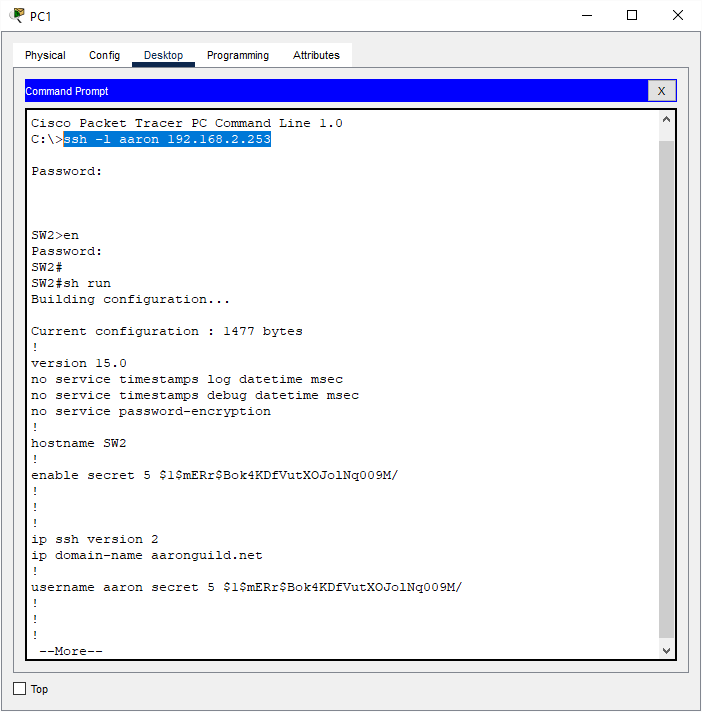Close Command Prompt with the X button

(661, 91)
